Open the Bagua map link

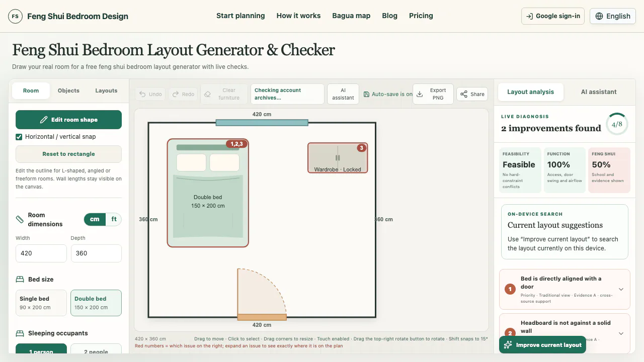pos(351,16)
